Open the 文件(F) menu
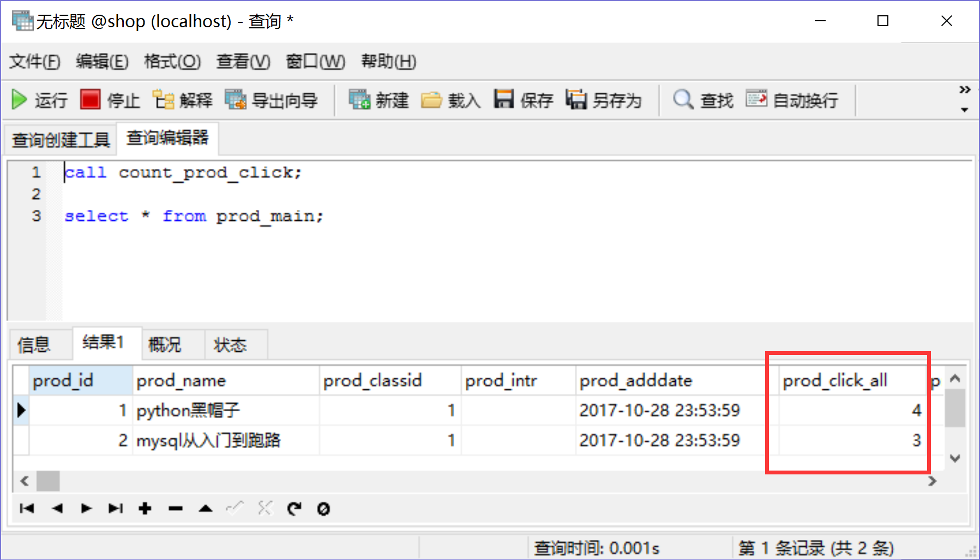This screenshot has width=980, height=560. point(34,61)
